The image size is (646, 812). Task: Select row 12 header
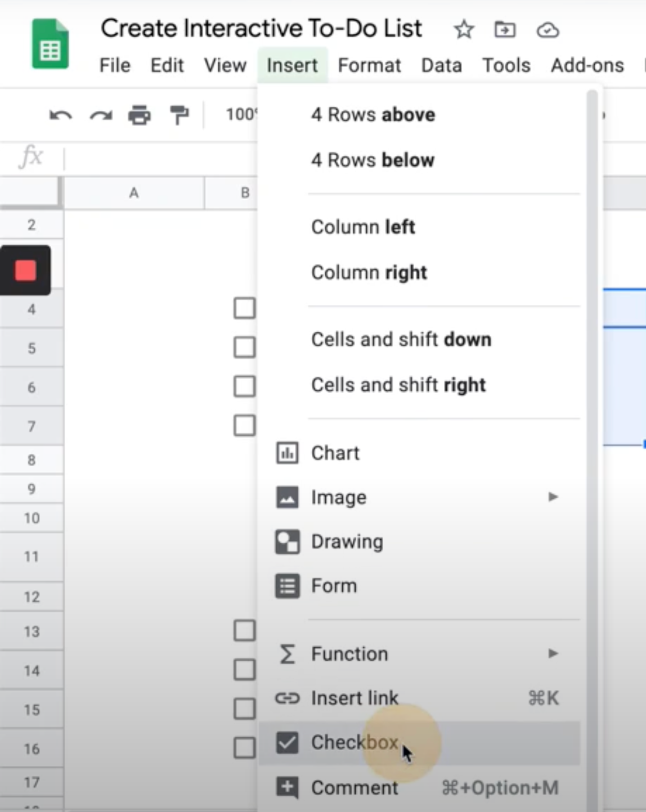point(32,597)
